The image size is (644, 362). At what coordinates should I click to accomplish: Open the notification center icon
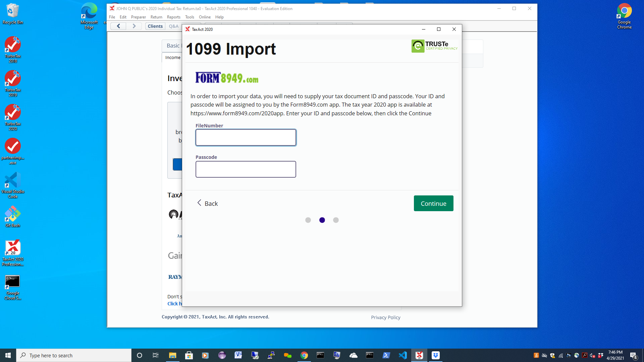[634, 356]
